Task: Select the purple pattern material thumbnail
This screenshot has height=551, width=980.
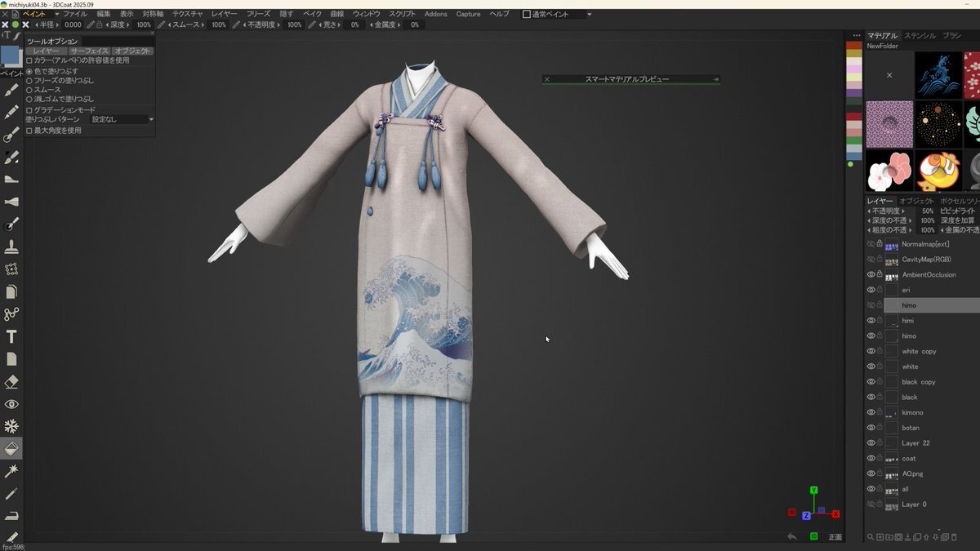Action: [x=889, y=123]
